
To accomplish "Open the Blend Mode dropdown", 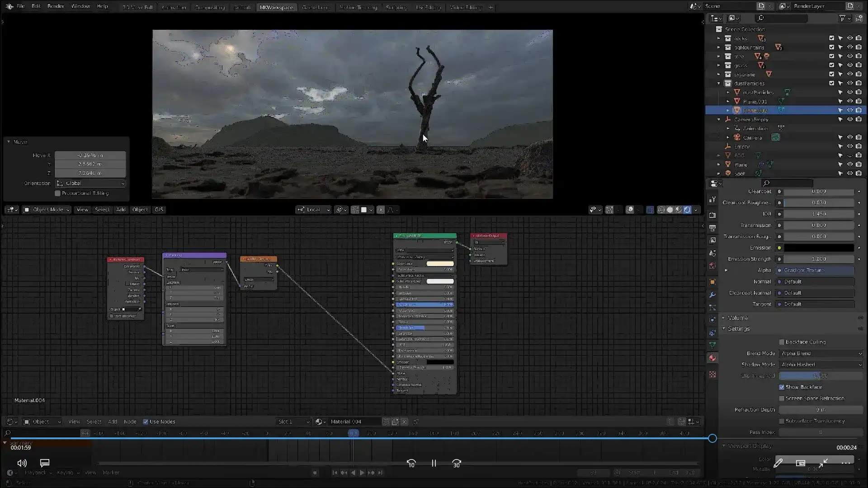I will (821, 353).
